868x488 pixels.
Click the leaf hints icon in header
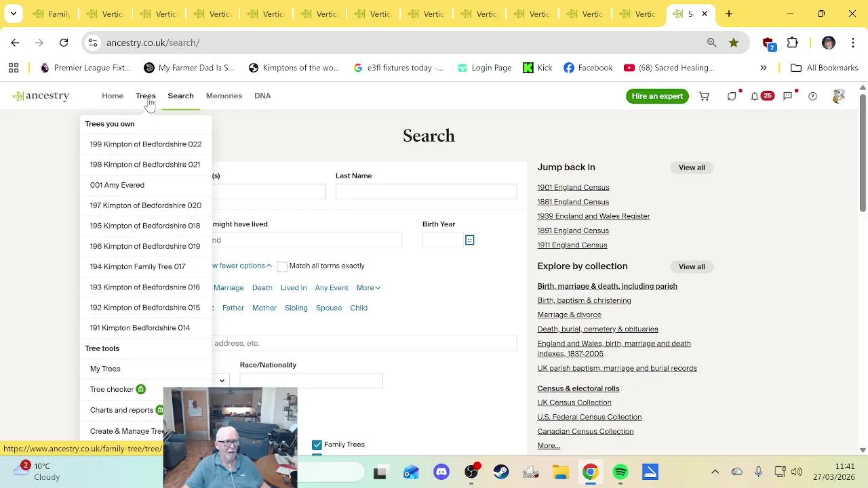pos(732,96)
